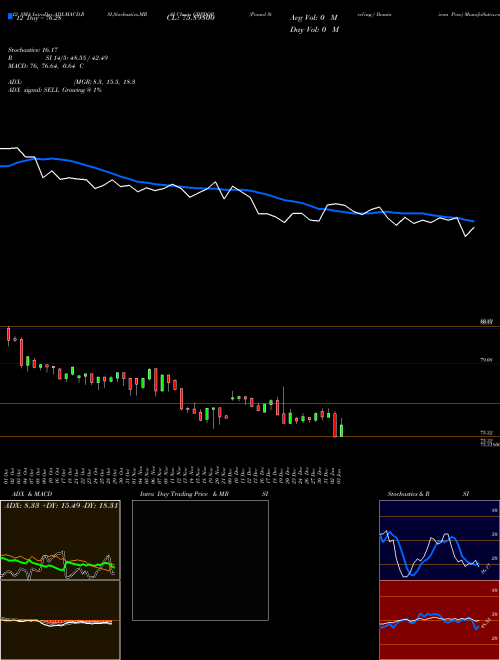Screen dimensions: 500x660
Task: Click the 'ADX & MACD' panel title
Action: pos(32,494)
